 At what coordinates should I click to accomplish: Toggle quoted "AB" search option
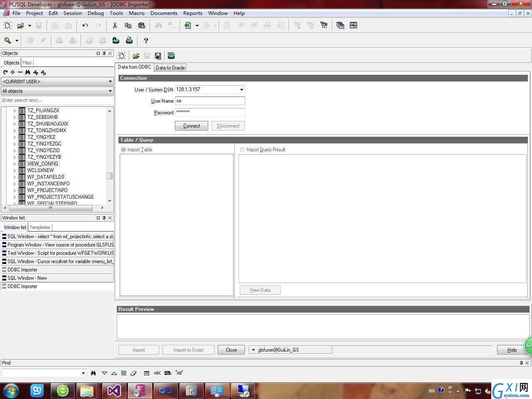tap(179, 373)
